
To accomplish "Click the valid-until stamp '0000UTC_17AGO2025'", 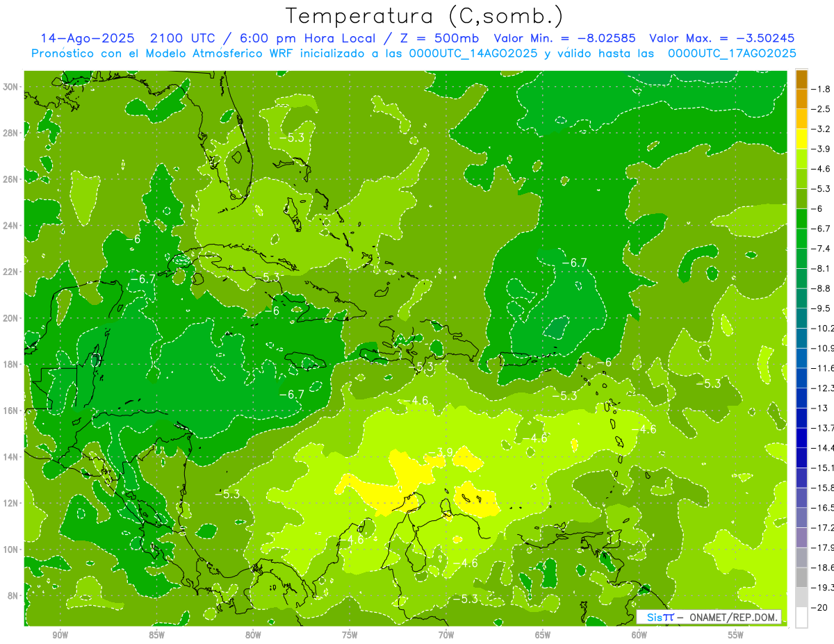I will (x=732, y=53).
